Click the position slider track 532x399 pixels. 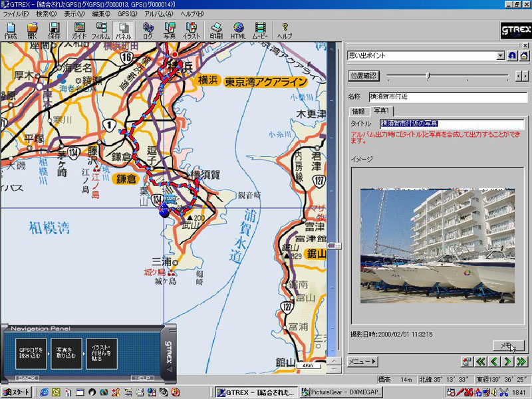click(449, 76)
